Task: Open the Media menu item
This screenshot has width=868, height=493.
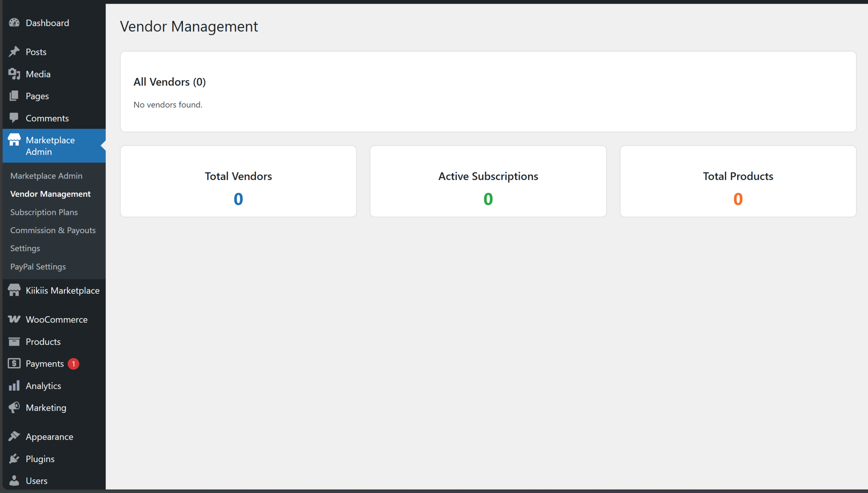Action: tap(54, 74)
